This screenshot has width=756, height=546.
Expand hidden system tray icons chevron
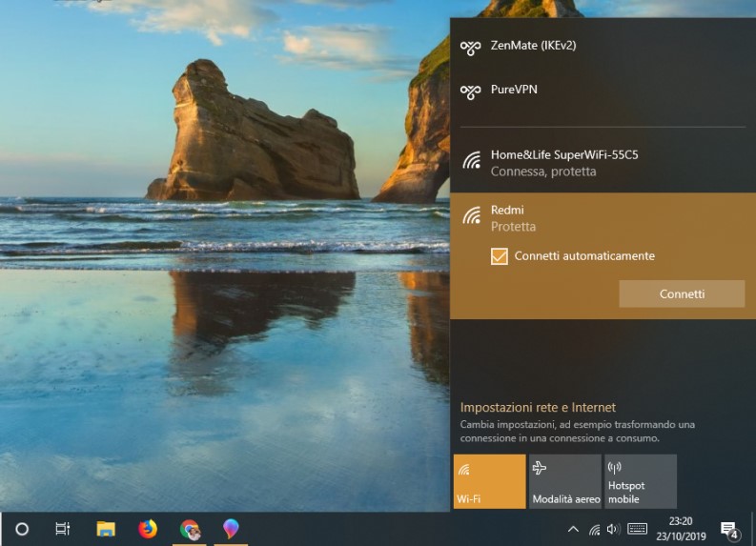[x=573, y=529]
